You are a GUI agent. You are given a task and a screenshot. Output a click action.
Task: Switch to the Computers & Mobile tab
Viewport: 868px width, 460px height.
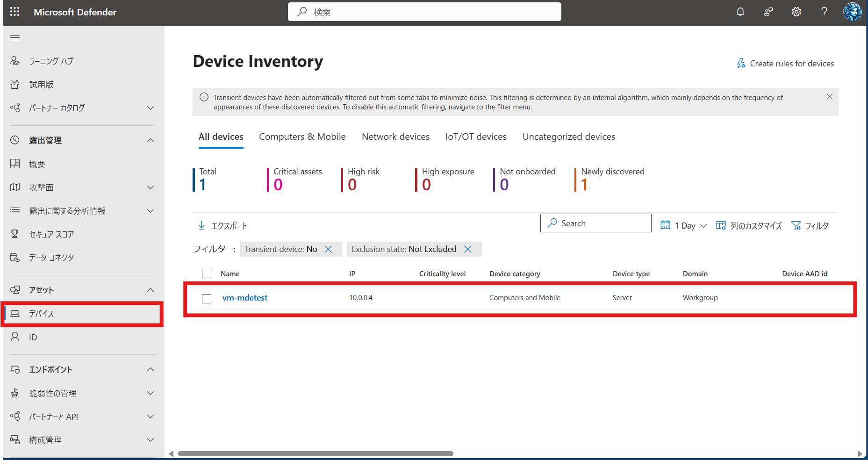pos(302,137)
